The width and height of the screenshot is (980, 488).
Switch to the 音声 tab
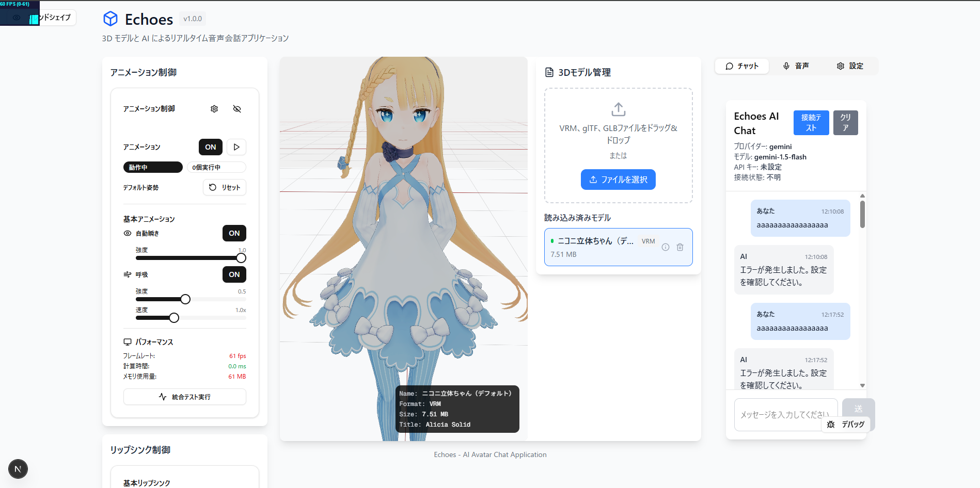coord(796,66)
